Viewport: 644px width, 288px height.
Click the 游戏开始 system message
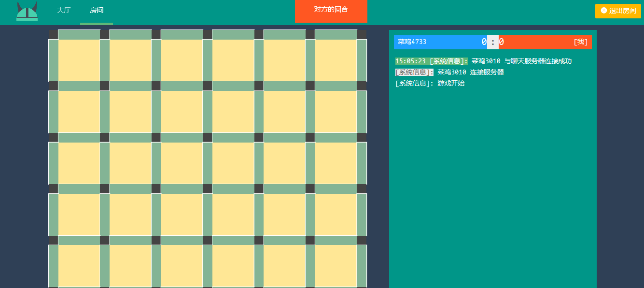[x=451, y=83]
